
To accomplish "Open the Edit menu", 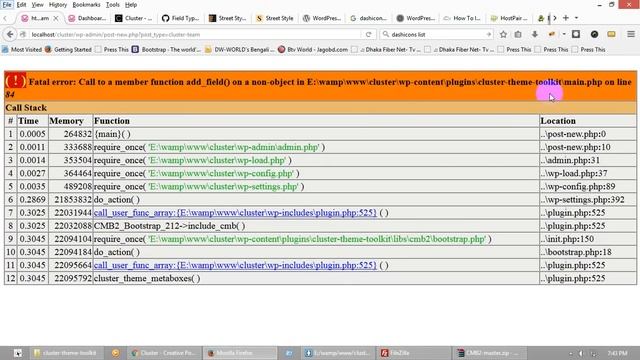I will [21, 5].
